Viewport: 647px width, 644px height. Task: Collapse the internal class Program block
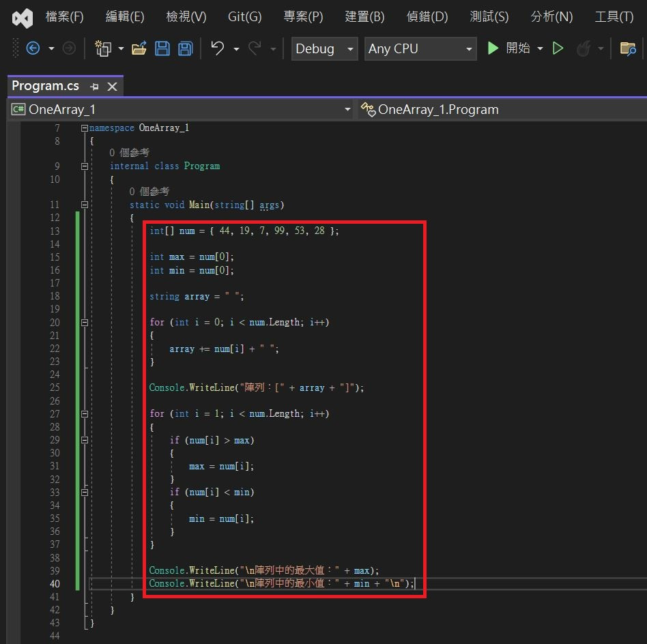(x=85, y=166)
